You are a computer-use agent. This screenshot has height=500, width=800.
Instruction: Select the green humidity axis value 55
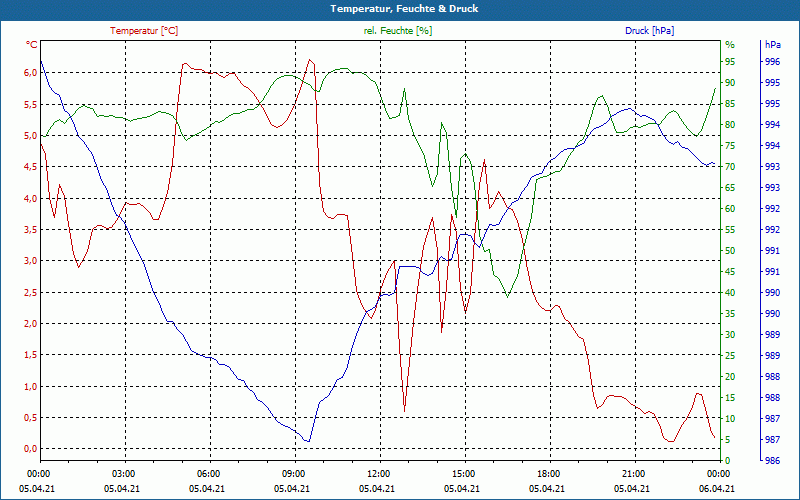coord(730,230)
